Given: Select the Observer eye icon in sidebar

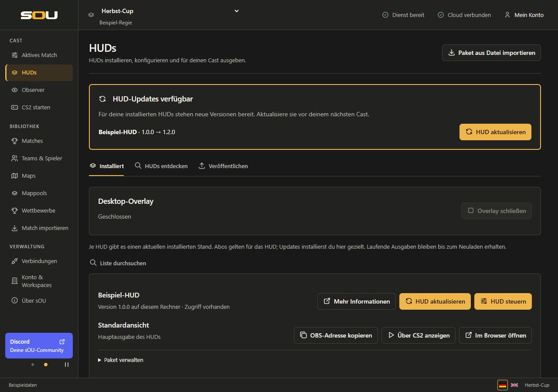Looking at the screenshot, I should tap(14, 90).
